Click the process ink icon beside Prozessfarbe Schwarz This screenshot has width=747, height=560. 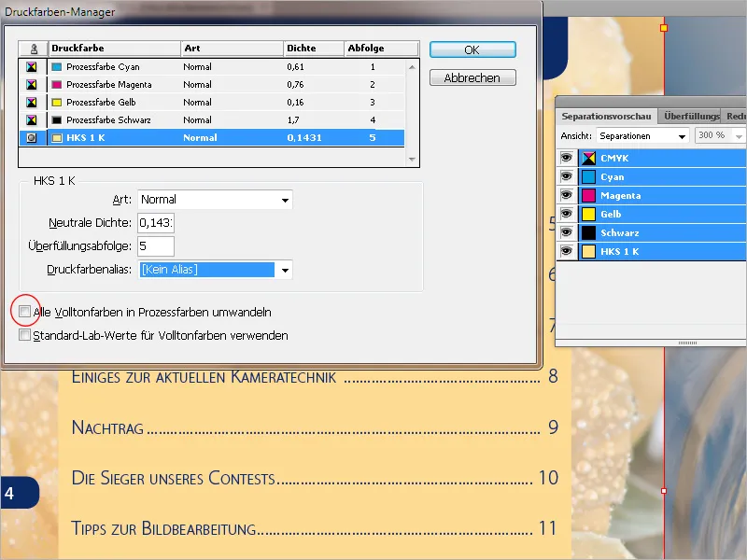[32, 120]
